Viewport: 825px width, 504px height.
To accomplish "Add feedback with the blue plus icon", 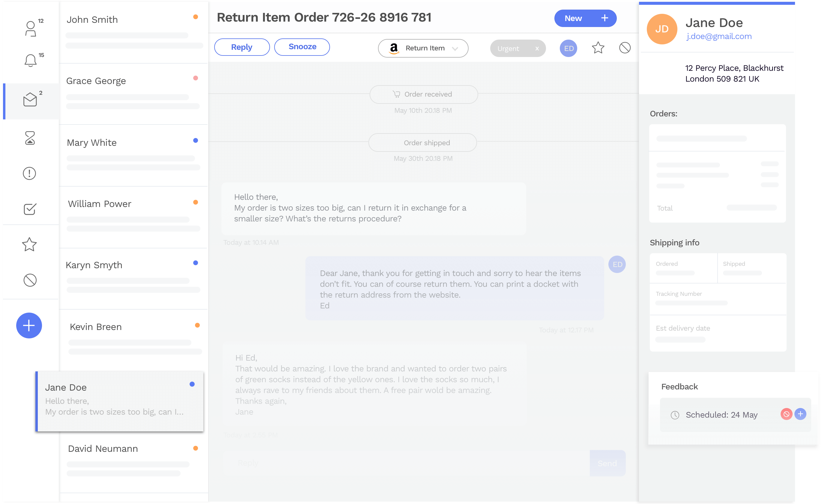I will click(x=800, y=414).
